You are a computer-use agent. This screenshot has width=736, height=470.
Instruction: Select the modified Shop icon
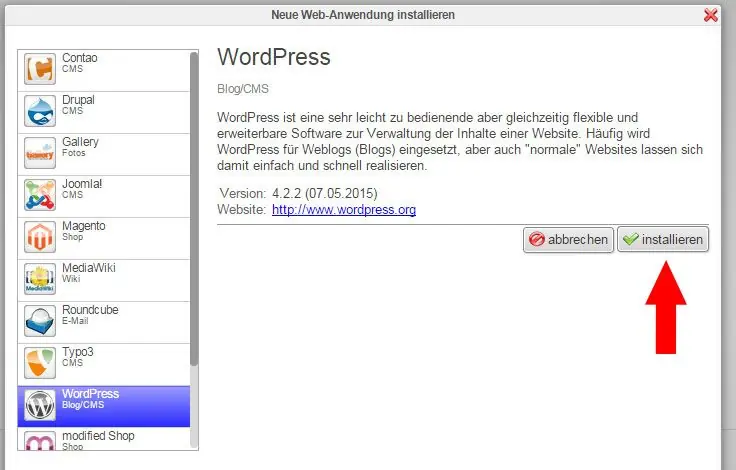[40, 441]
